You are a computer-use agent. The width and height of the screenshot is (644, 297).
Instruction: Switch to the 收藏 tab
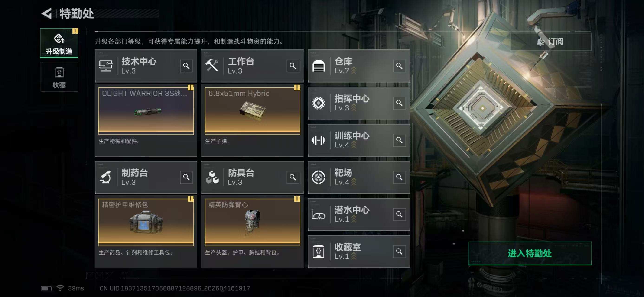[x=59, y=77]
